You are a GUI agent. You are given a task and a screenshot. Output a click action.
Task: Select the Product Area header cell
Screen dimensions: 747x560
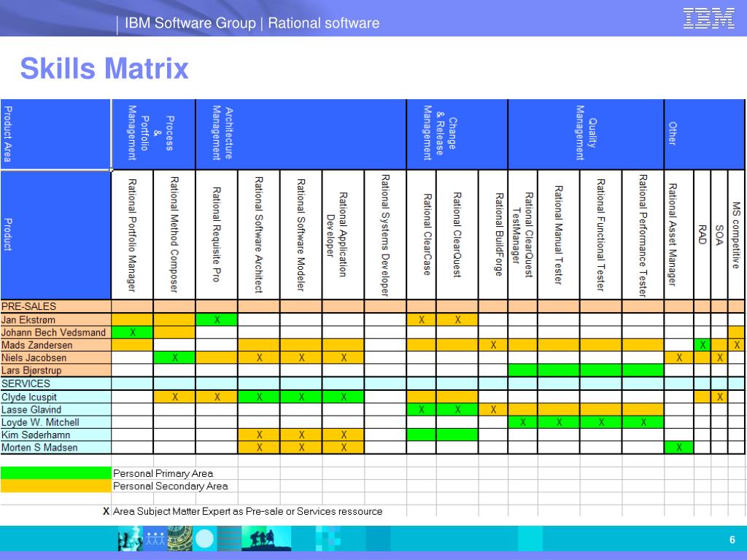55,134
